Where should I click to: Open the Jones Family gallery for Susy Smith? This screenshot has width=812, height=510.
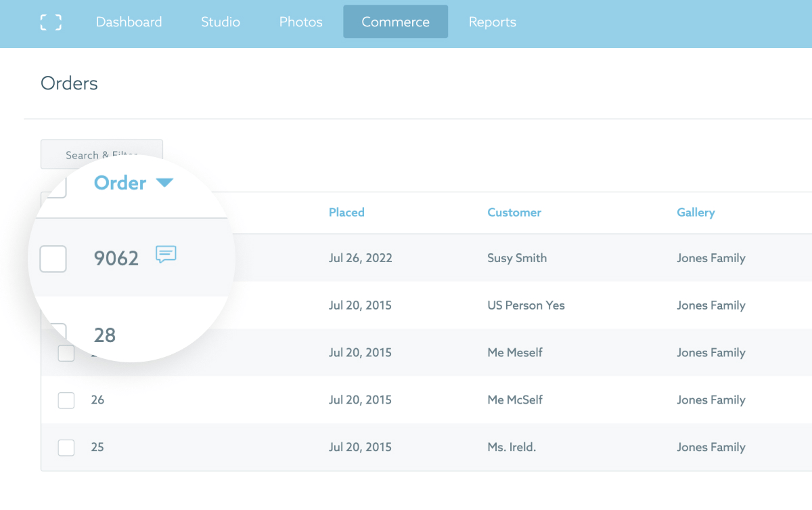[x=711, y=258]
